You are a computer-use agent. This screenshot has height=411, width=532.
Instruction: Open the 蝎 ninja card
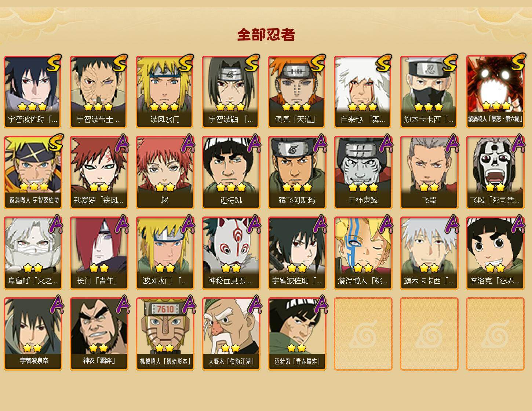(165, 172)
